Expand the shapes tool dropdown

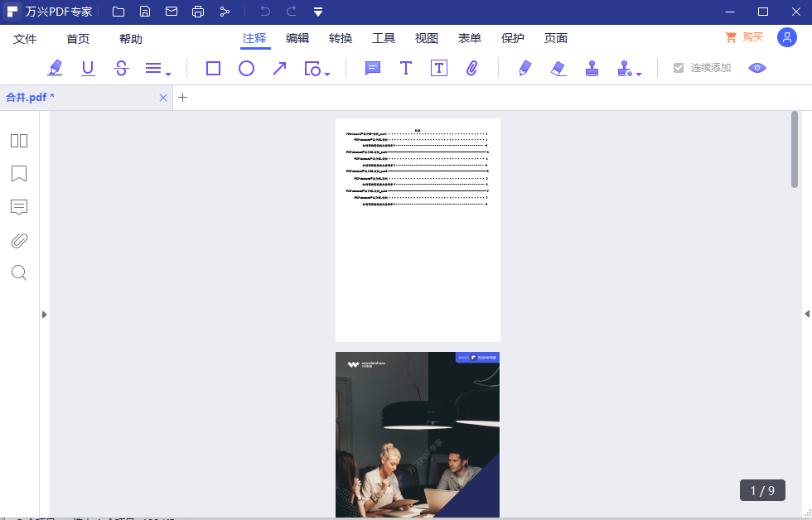327,75
